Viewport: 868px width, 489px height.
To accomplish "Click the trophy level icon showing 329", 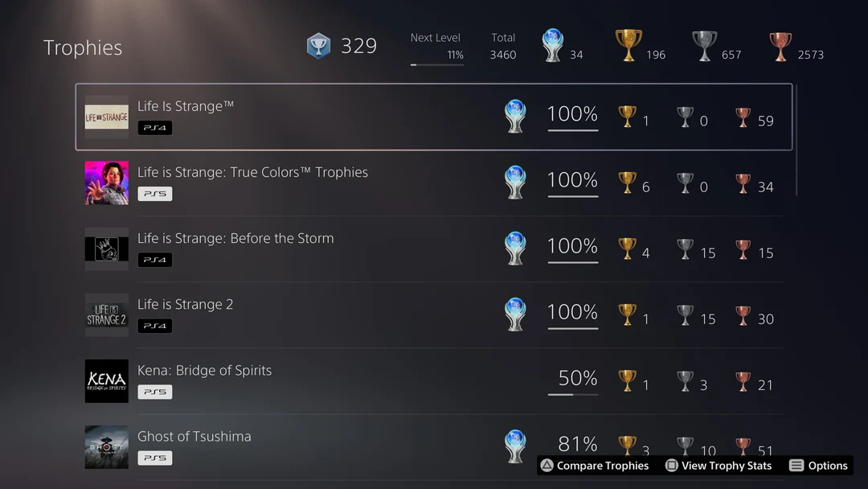I will (x=318, y=46).
